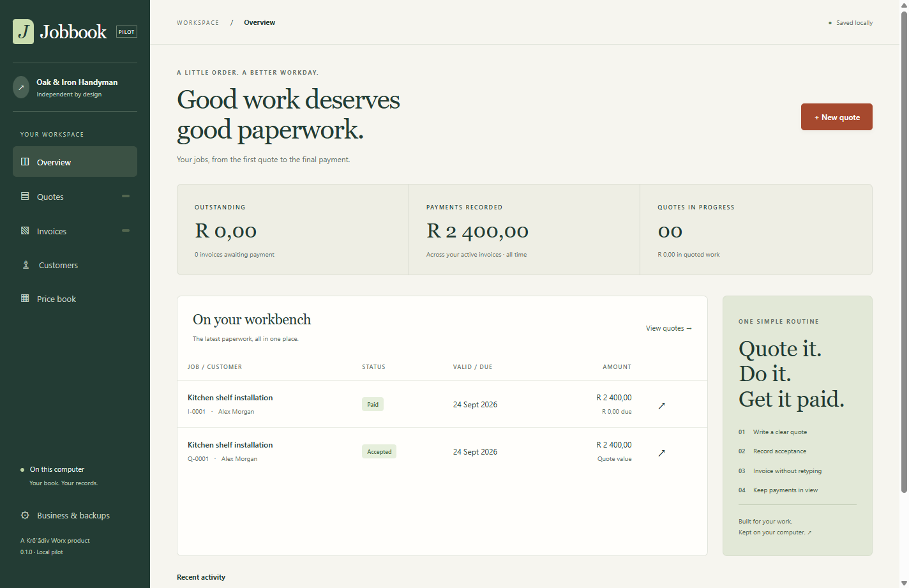The width and height of the screenshot is (909, 588).
Task: Open the Oak & Iron Handyman business profile
Action: (75, 87)
